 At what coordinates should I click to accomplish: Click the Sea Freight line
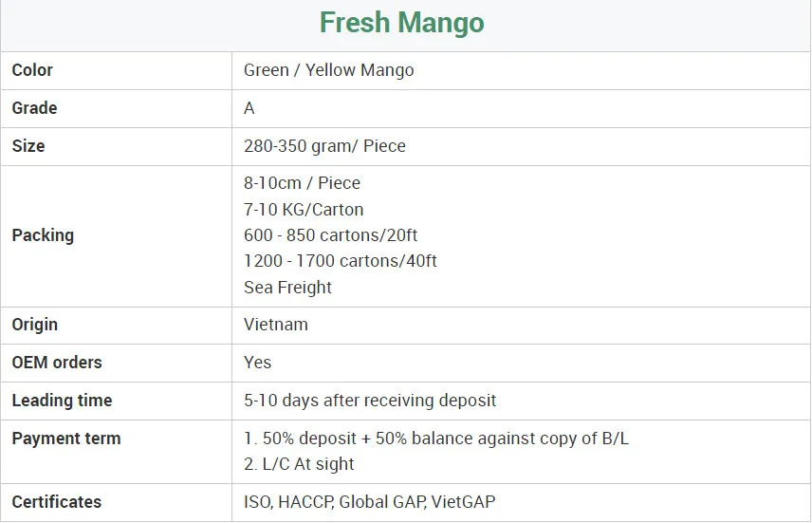[287, 287]
